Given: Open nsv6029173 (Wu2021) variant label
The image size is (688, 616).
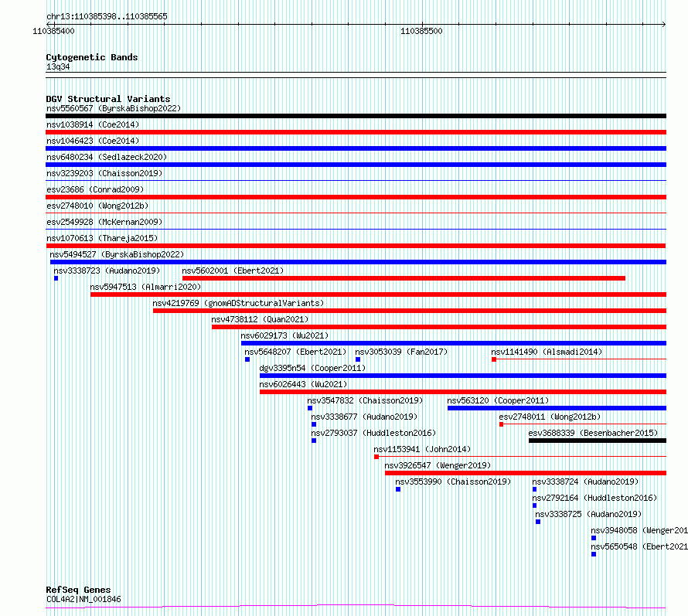Looking at the screenshot, I should [x=284, y=335].
